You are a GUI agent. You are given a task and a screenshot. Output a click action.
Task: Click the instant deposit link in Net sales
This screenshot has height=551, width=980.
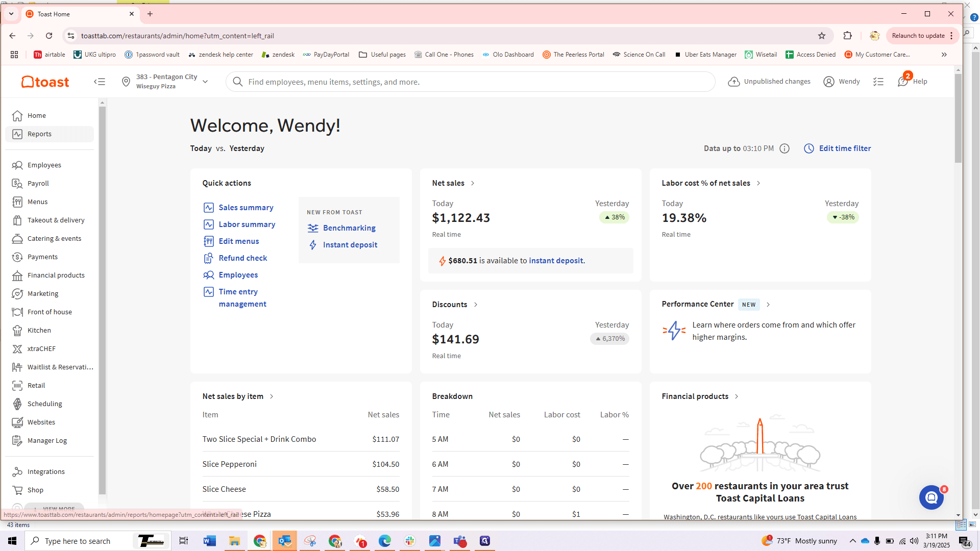coord(556,261)
